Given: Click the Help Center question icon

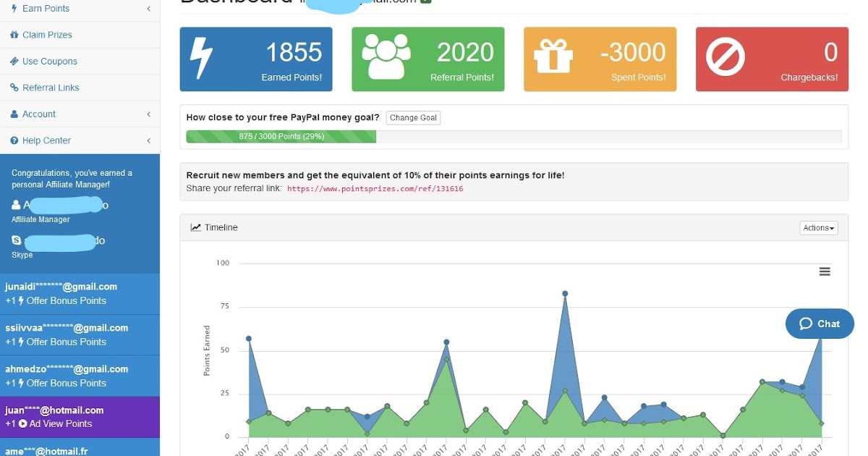Looking at the screenshot, I should click(14, 140).
